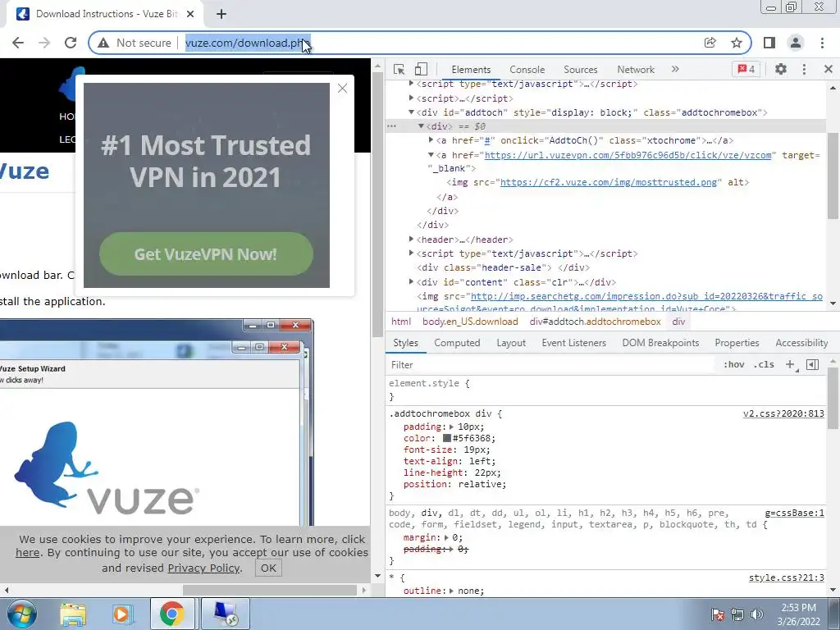Click the Action Center flag tray icon
Image resolution: width=840 pixels, height=630 pixels.
point(717,614)
